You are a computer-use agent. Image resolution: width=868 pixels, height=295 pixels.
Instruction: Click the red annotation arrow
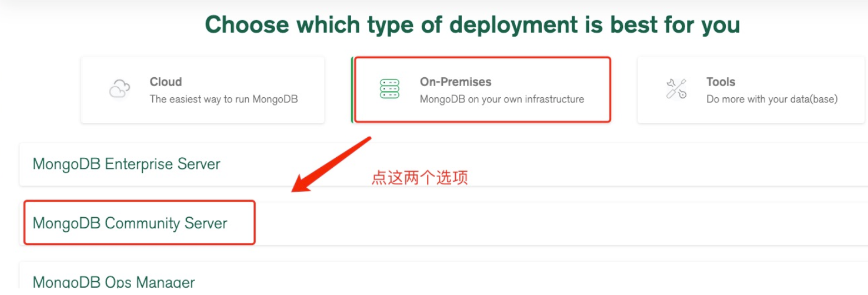point(331,165)
